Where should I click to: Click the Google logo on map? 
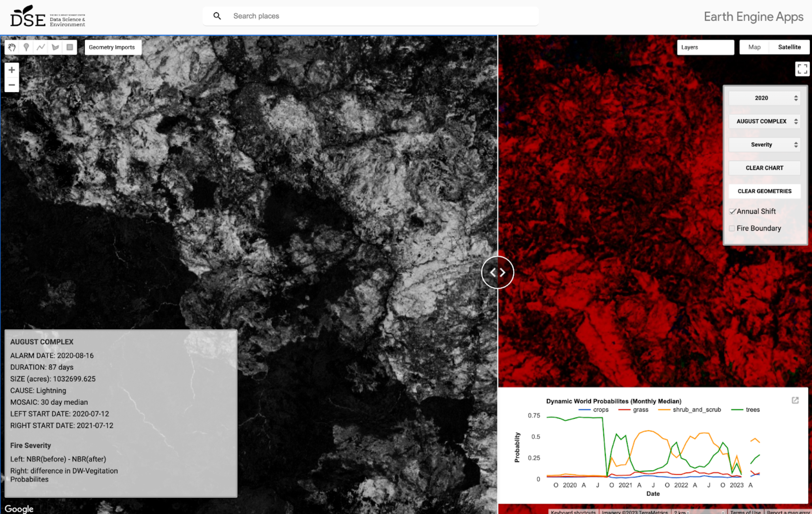[19, 508]
